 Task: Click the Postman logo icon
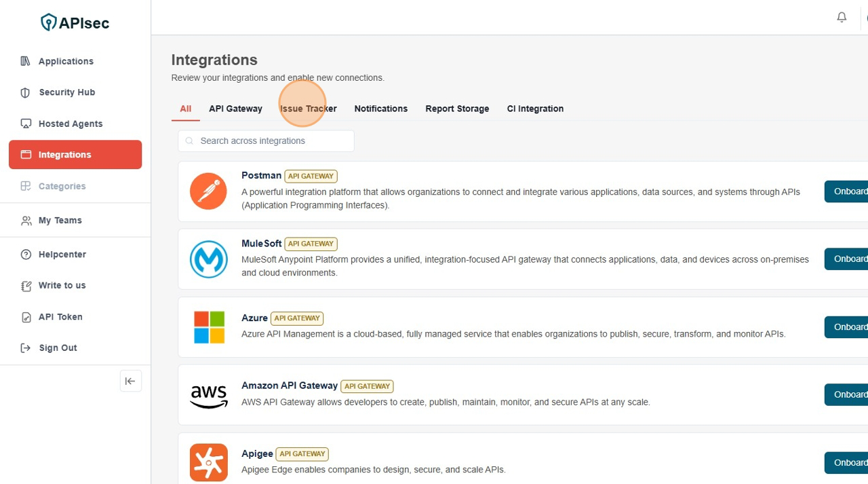(208, 191)
